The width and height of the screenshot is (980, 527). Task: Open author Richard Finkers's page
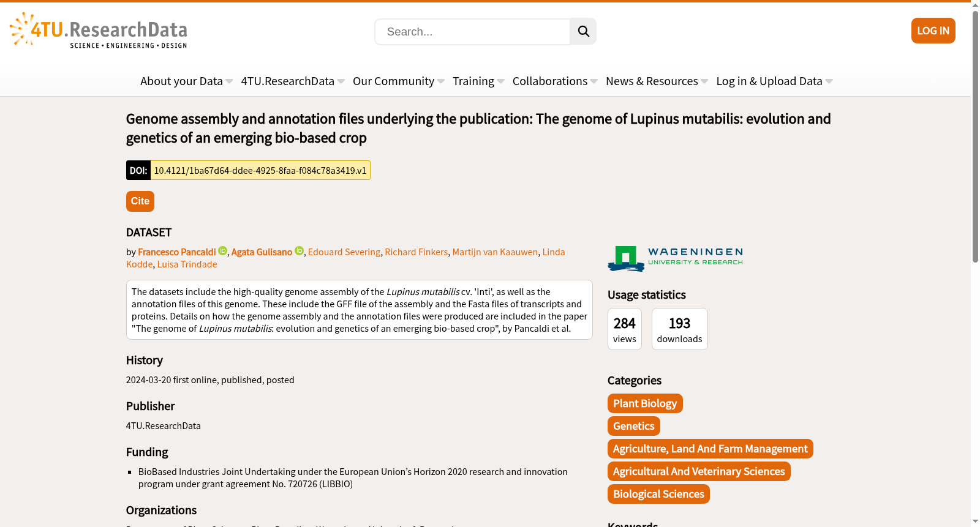(417, 252)
